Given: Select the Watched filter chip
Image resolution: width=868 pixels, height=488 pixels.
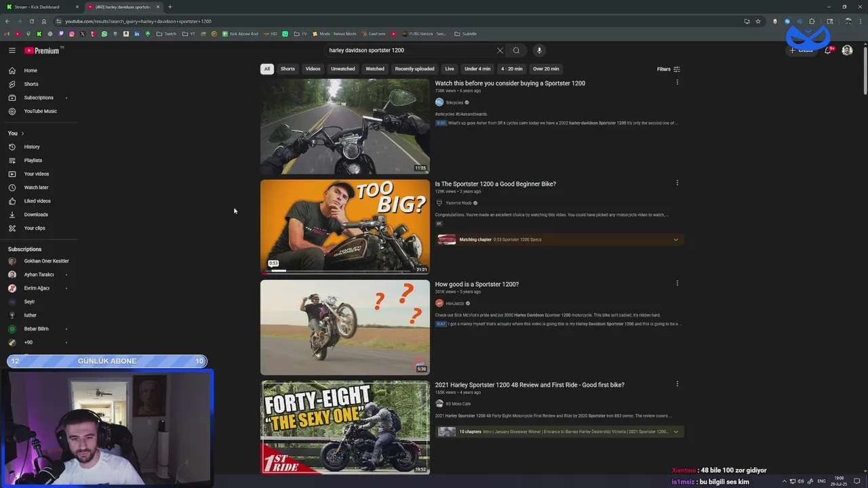Looking at the screenshot, I should 375,68.
